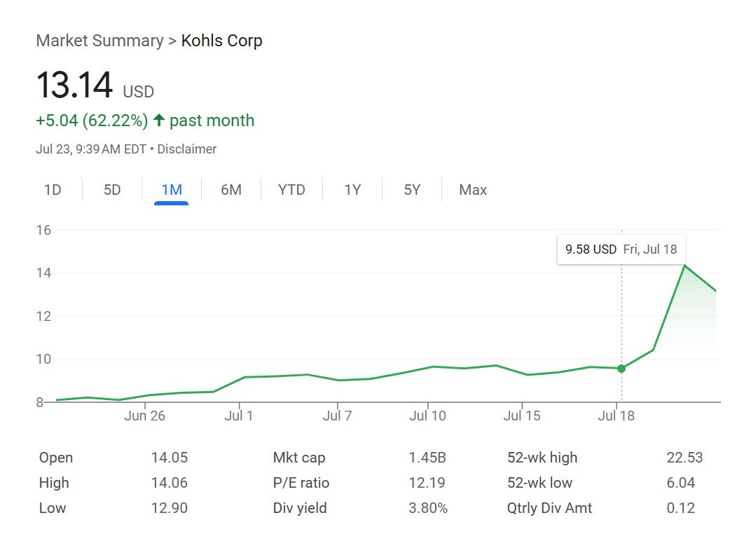Image resolution: width=756 pixels, height=541 pixels.
Task: Click the 16 y-axis label
Action: point(43,230)
